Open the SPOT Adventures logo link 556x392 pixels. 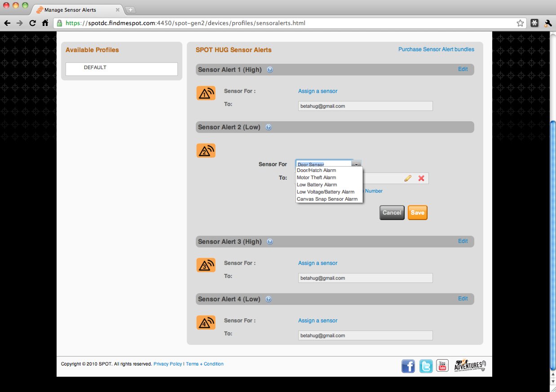[470, 366]
